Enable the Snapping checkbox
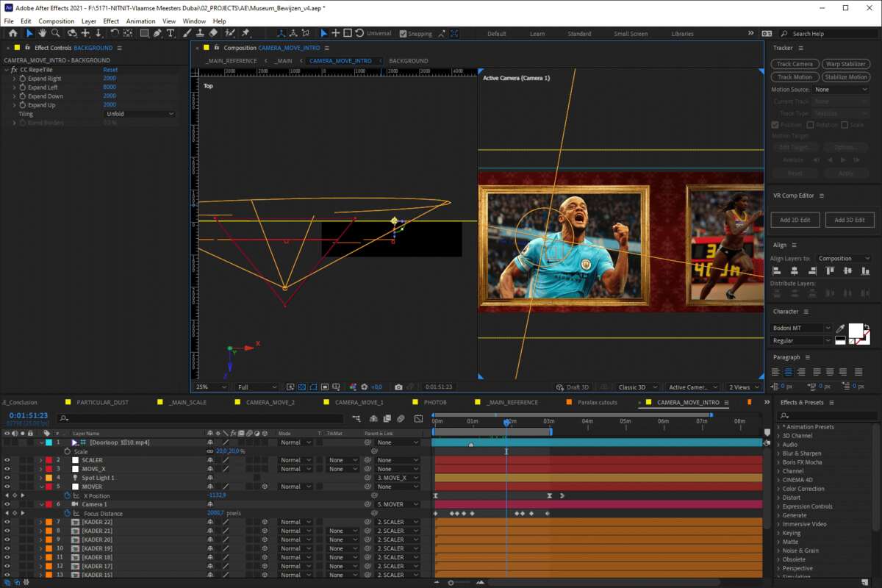This screenshot has height=588, width=882. [x=403, y=34]
